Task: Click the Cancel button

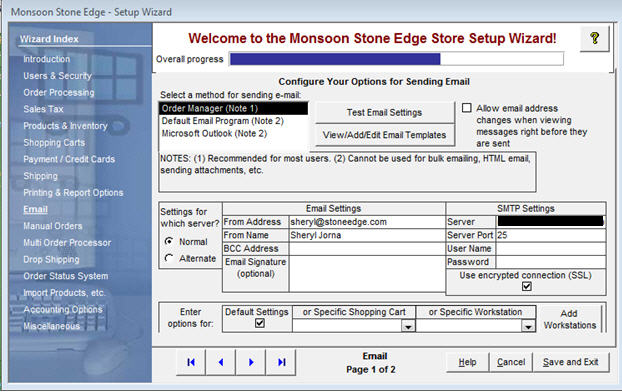Action: [x=511, y=362]
